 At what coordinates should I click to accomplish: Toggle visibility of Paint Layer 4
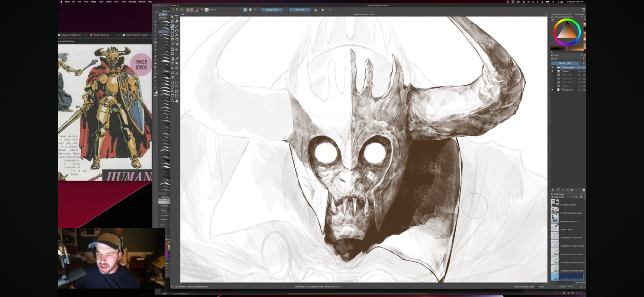click(552, 75)
